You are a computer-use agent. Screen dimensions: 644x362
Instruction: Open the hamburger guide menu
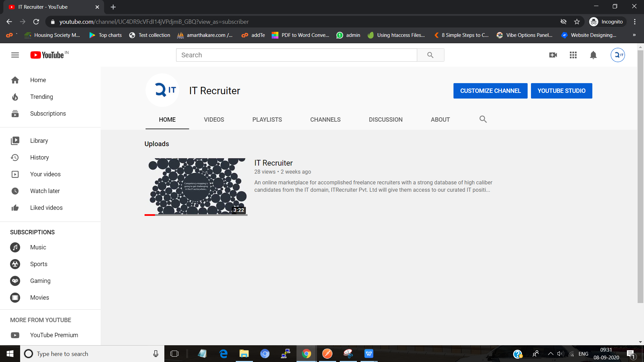(x=15, y=55)
